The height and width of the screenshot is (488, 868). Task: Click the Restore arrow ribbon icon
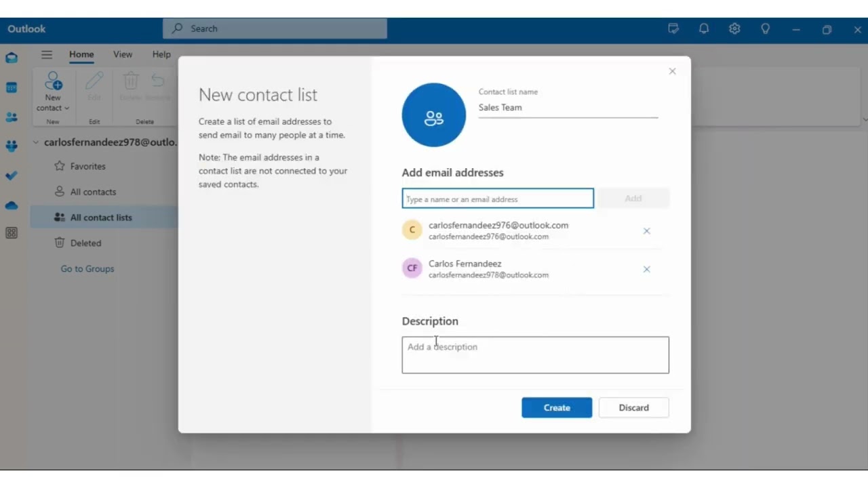coord(158,81)
